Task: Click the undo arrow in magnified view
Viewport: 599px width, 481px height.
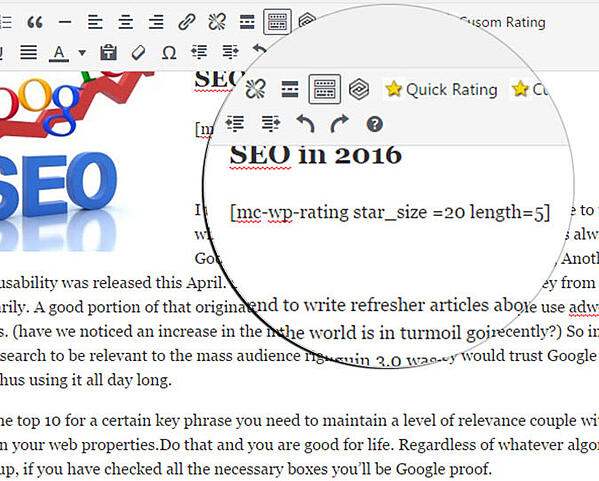Action: click(306, 124)
